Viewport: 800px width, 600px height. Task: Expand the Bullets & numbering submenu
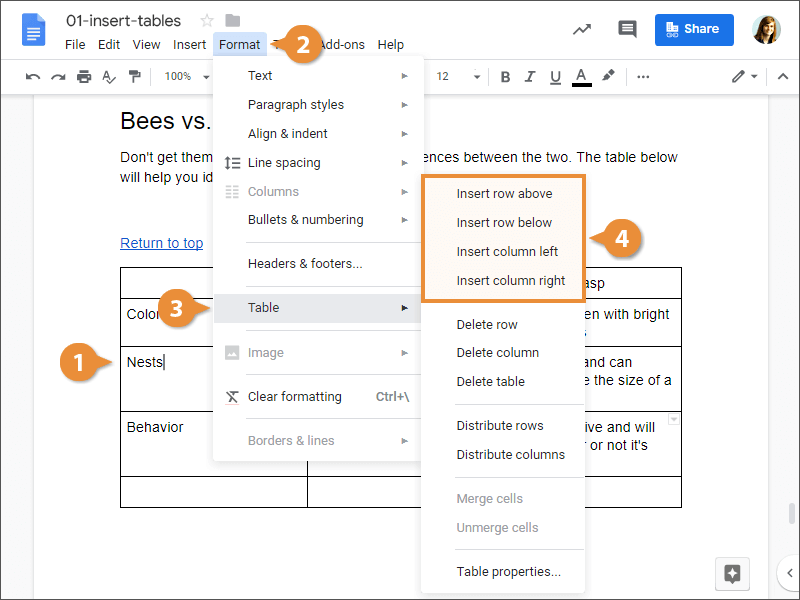(x=318, y=220)
